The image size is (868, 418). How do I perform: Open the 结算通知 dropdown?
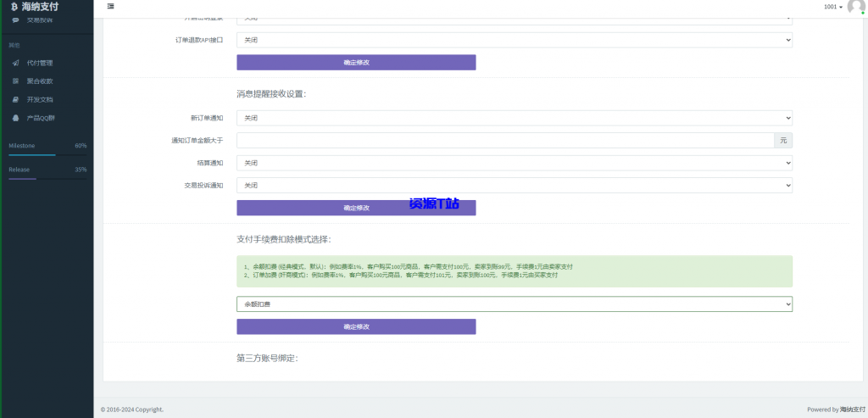click(x=515, y=163)
